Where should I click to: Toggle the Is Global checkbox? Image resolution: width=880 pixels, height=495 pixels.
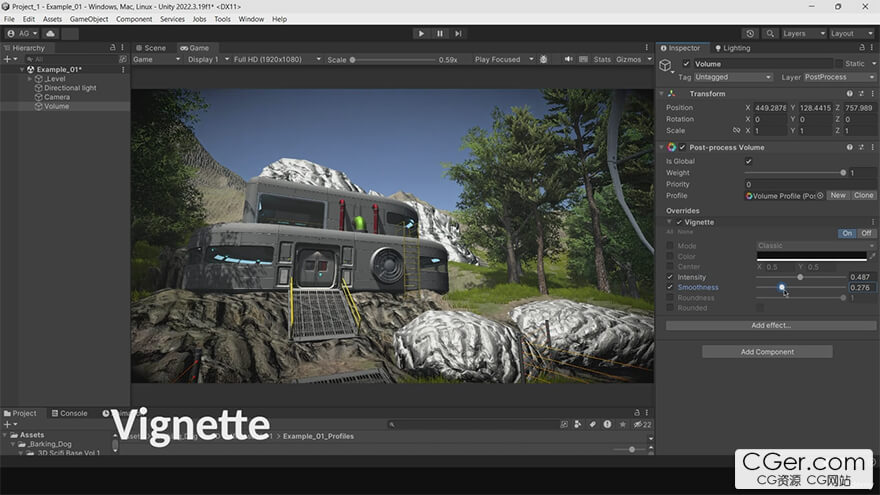point(748,161)
